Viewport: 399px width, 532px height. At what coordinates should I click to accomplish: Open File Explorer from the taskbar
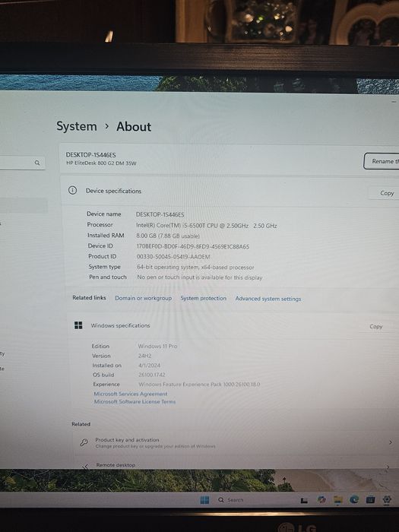338,499
